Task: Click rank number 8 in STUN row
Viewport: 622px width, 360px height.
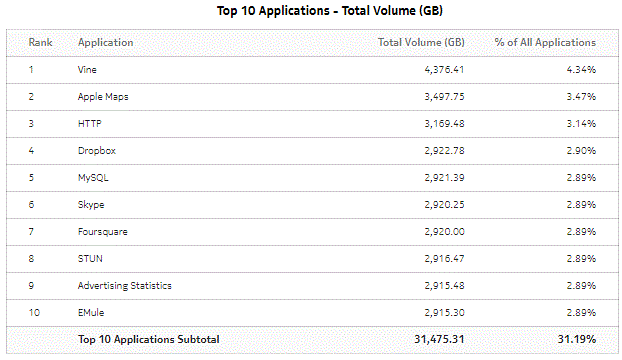Action: coord(31,259)
